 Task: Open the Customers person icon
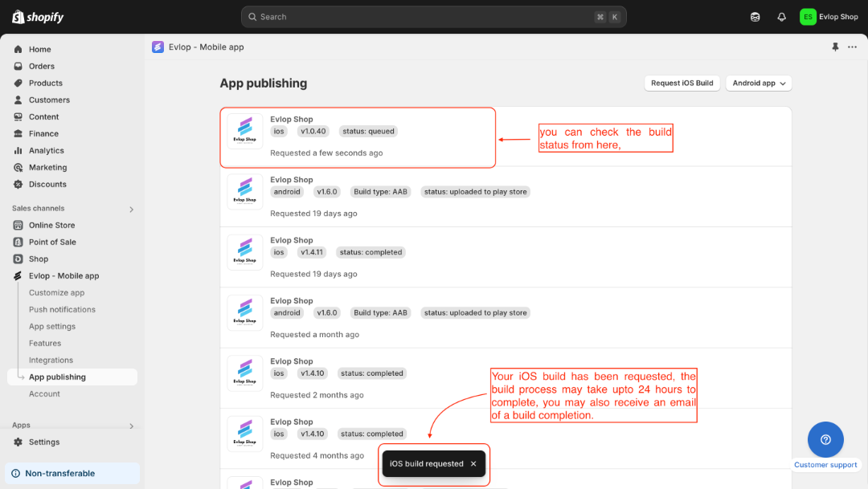(x=18, y=100)
